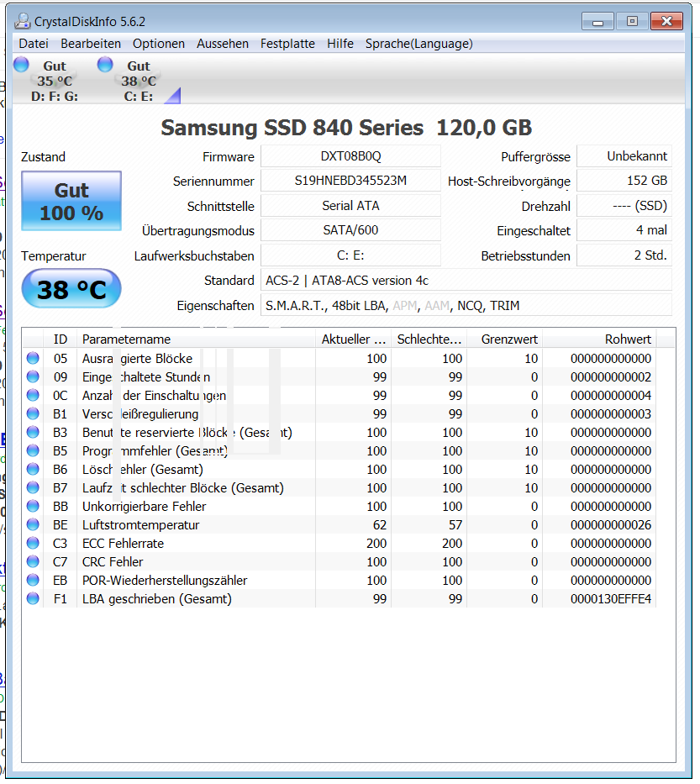
Task: Click the Aktueller column header
Action: tap(354, 339)
